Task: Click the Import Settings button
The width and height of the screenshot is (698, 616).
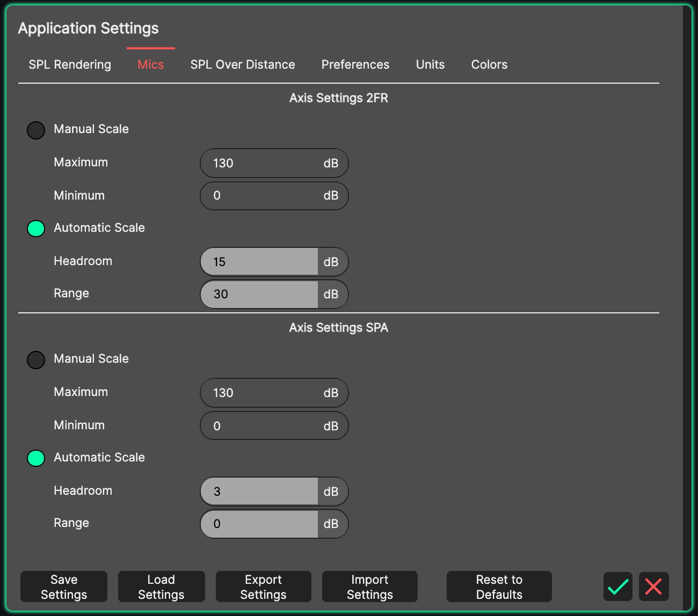Action: pyautogui.click(x=370, y=586)
